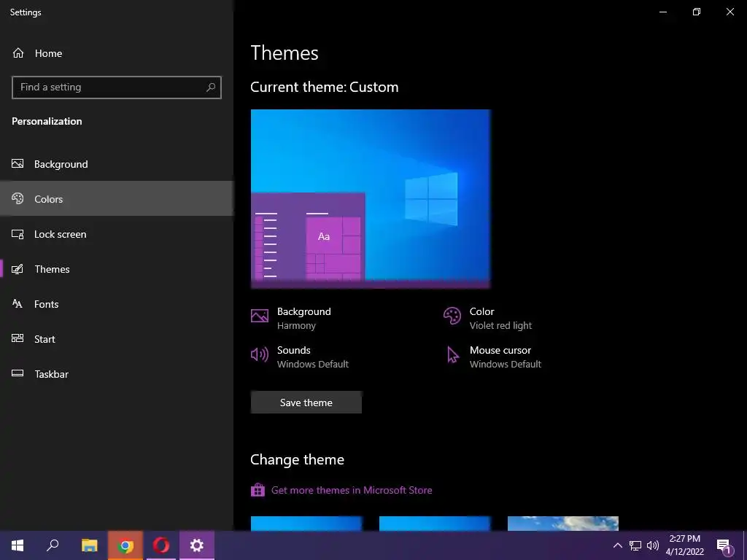The image size is (747, 560).
Task: Open Mouse cursor Windows Default option
Action: (x=492, y=357)
